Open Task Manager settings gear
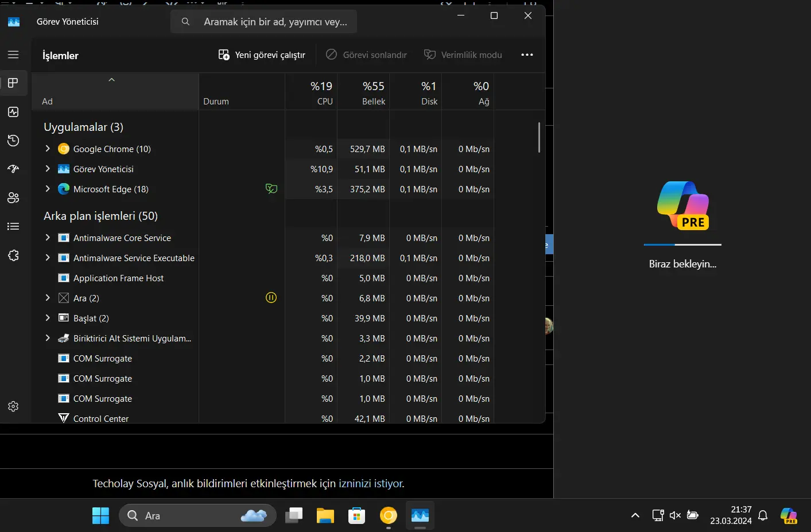 [13, 406]
